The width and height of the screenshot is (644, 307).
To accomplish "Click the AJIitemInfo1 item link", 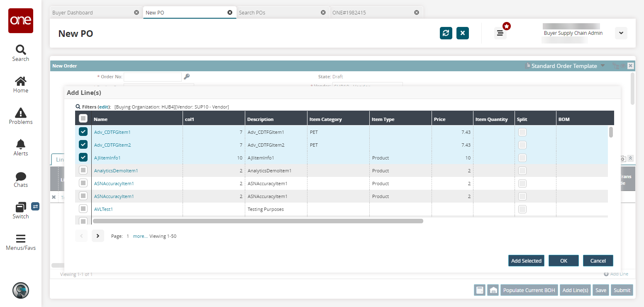I will click(107, 158).
